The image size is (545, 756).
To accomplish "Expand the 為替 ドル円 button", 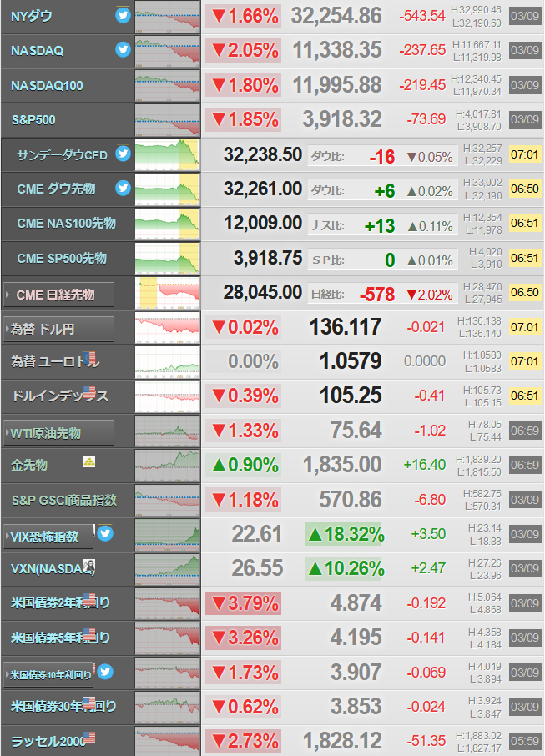I will (x=59, y=330).
